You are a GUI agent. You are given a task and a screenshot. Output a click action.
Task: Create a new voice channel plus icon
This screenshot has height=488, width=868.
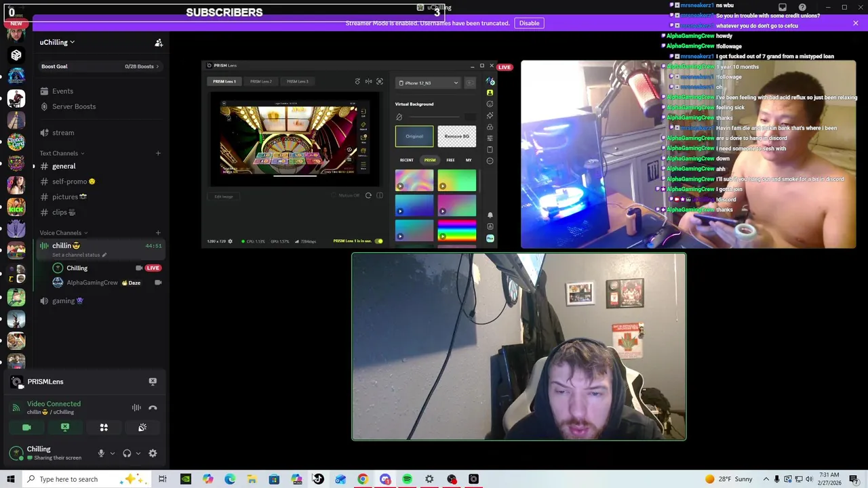(x=158, y=232)
